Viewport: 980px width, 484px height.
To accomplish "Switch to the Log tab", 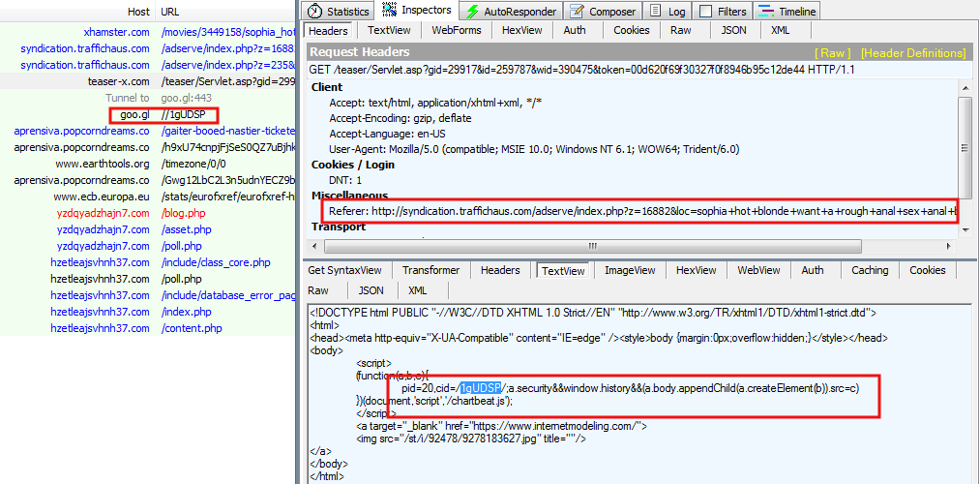I will pyautogui.click(x=668, y=12).
